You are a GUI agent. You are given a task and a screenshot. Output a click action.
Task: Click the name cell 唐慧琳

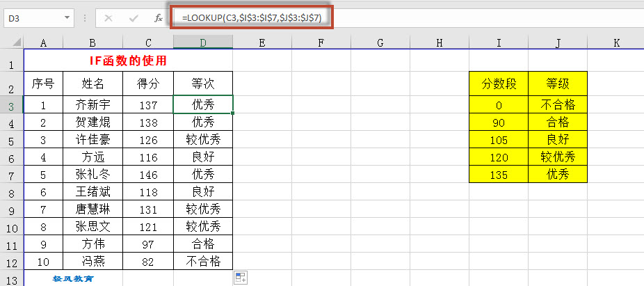coord(92,209)
